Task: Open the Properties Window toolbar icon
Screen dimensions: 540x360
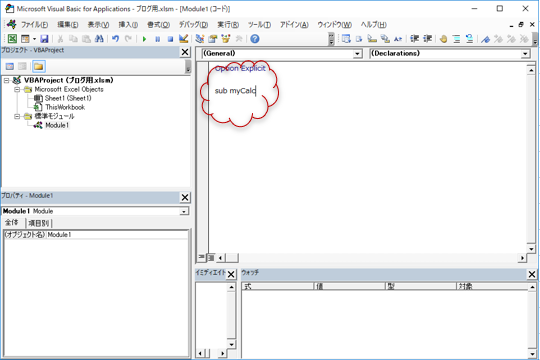Action: pos(212,39)
